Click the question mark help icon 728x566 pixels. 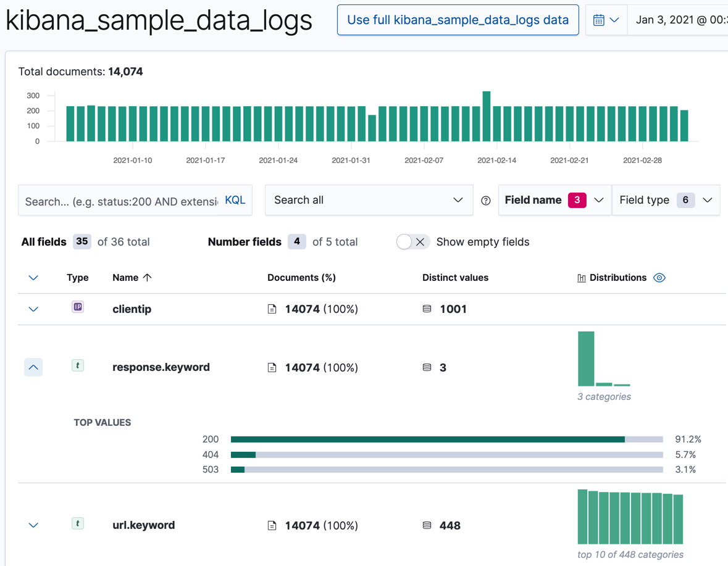[485, 200]
